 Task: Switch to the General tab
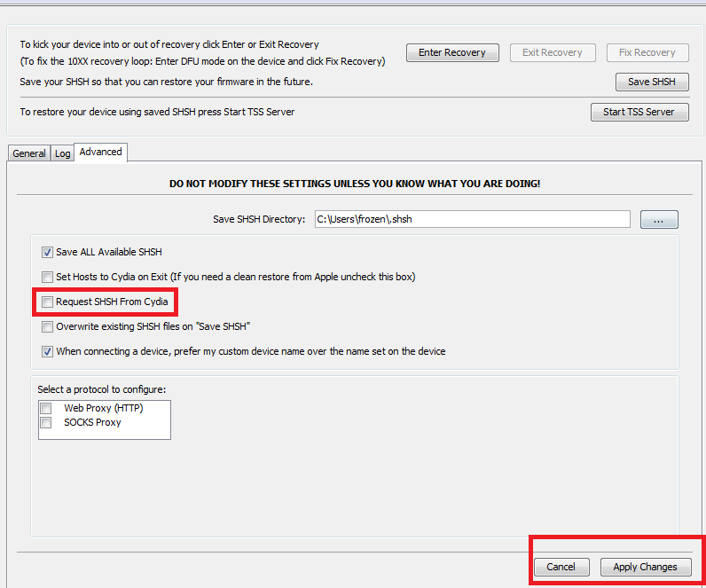pyautogui.click(x=29, y=153)
